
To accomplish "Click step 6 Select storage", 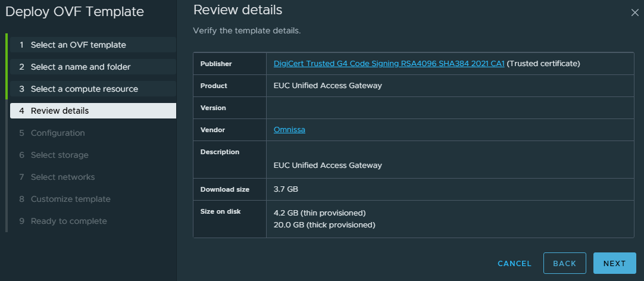I will 60,155.
